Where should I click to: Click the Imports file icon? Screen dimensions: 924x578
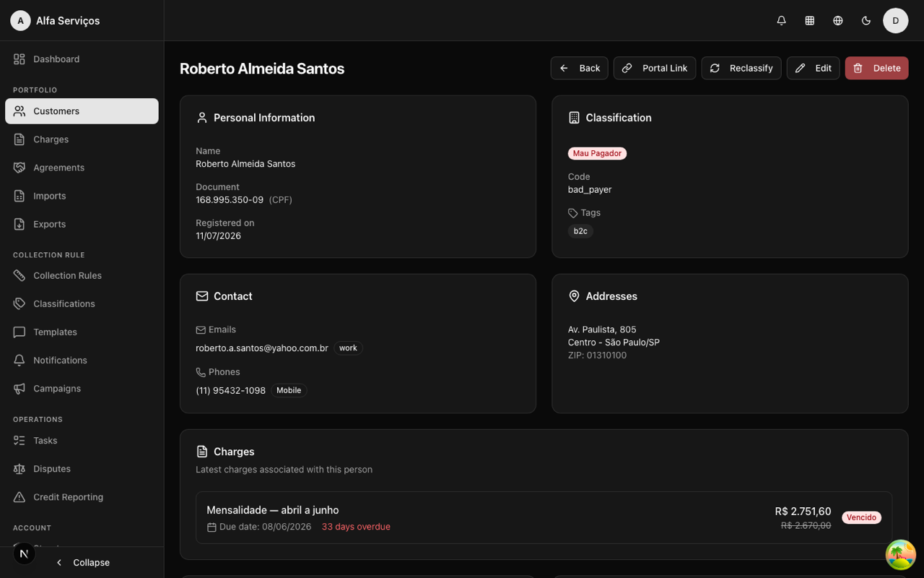[19, 196]
